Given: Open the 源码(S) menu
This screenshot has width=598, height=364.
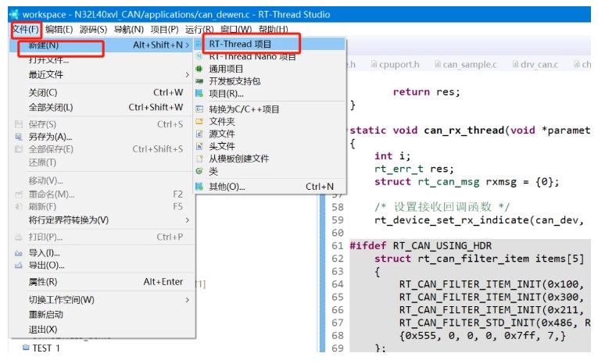Looking at the screenshot, I should point(93,30).
